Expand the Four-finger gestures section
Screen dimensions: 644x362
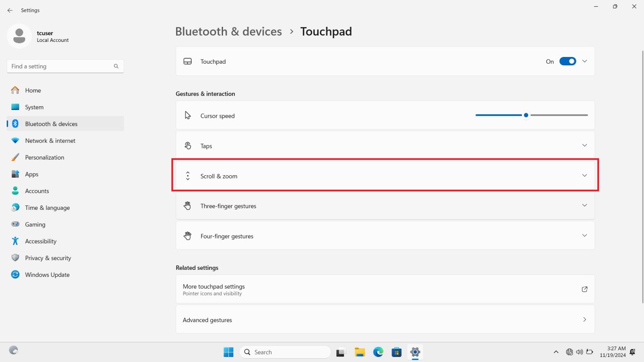(x=385, y=235)
